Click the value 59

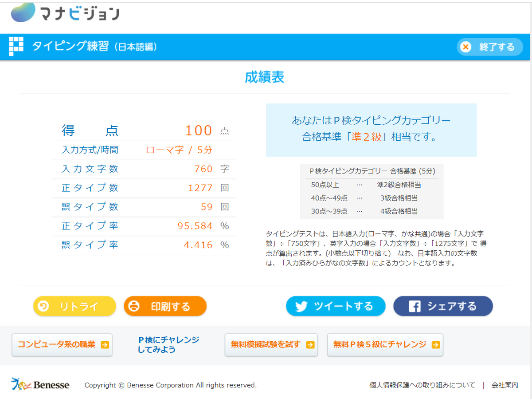pyautogui.click(x=207, y=207)
